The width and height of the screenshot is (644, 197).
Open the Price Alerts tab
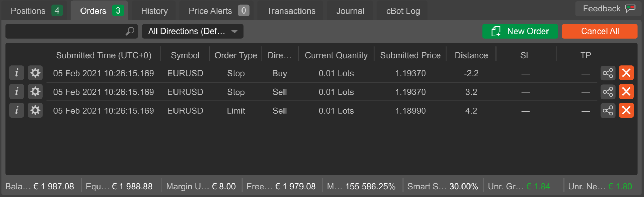pyautogui.click(x=218, y=11)
